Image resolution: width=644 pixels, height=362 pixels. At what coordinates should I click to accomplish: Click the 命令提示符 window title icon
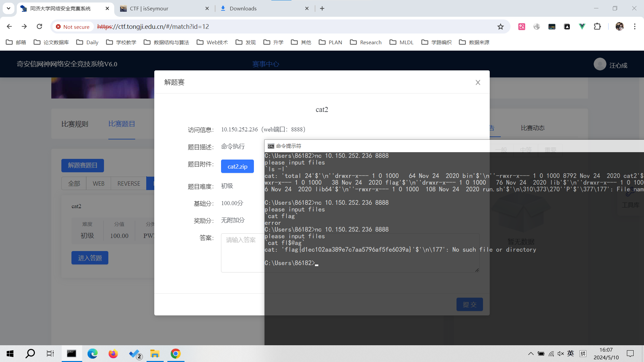point(271,146)
